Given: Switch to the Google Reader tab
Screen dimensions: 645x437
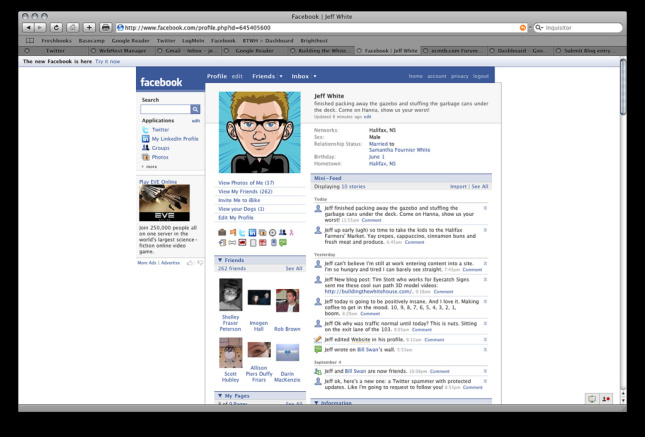Looking at the screenshot, I should (254, 51).
